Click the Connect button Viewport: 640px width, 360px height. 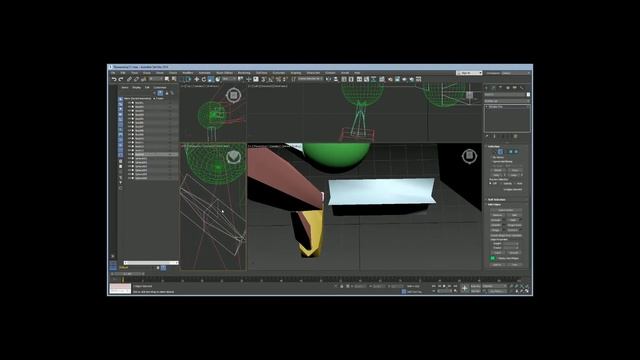pos(513,230)
